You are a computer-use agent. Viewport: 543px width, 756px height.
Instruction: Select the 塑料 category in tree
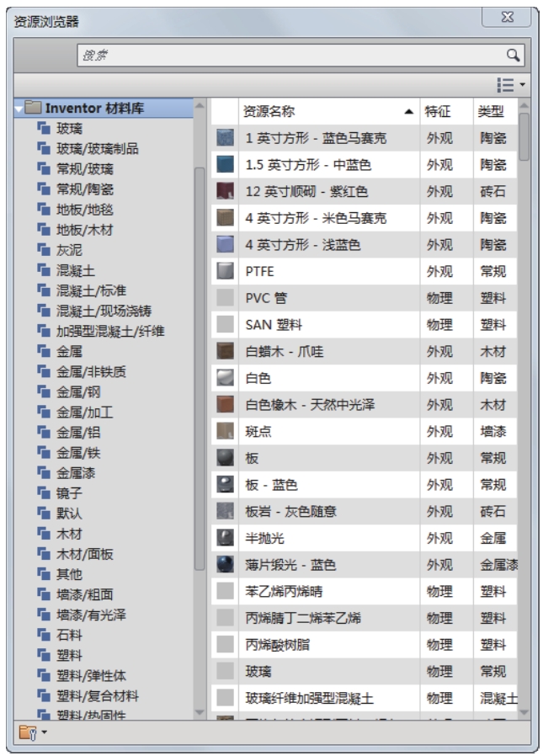pos(69,655)
